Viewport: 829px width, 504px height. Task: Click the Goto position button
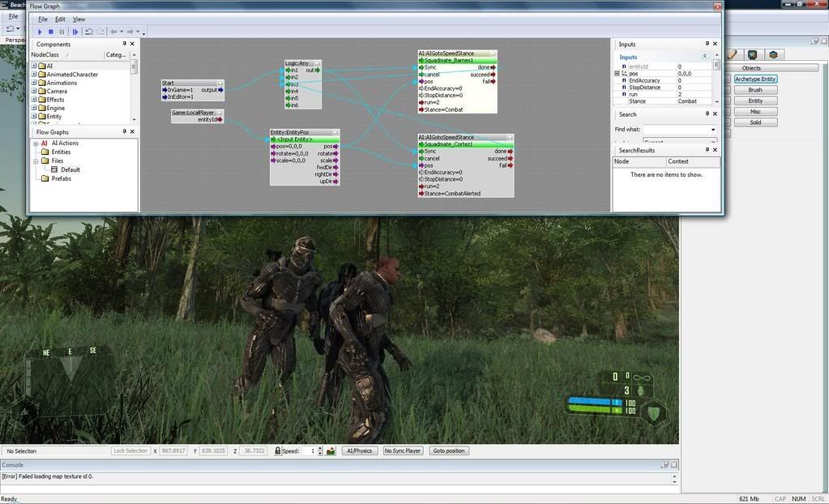point(449,451)
